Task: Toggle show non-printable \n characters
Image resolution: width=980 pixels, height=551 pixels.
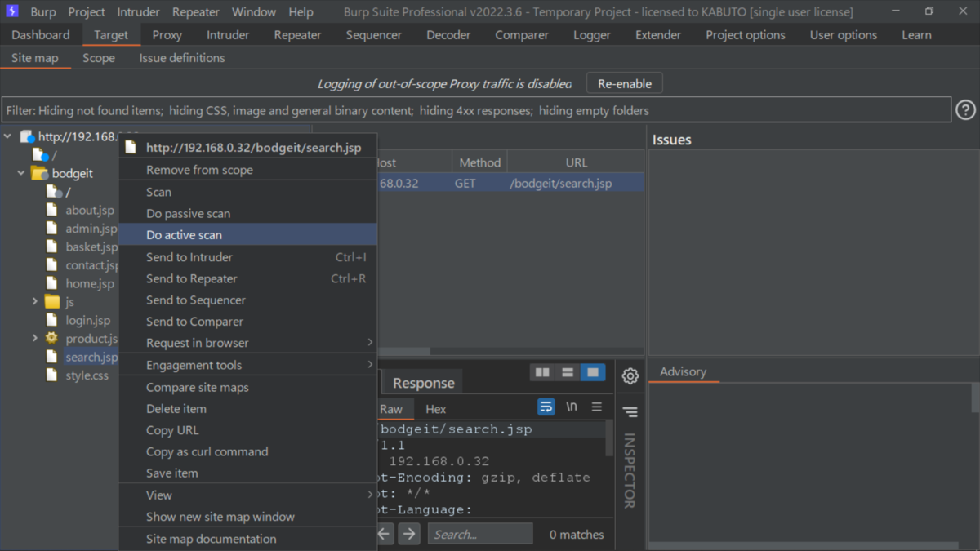Action: click(572, 407)
